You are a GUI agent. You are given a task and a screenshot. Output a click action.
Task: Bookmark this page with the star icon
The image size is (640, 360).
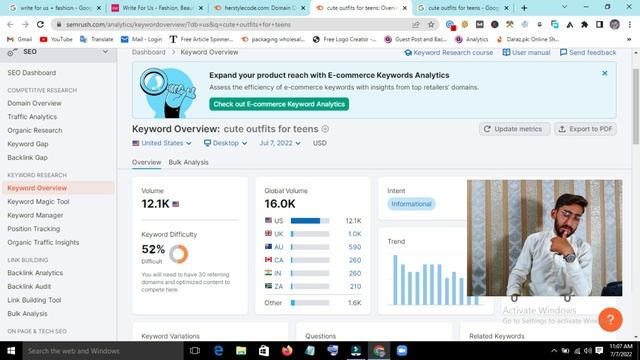(x=431, y=24)
